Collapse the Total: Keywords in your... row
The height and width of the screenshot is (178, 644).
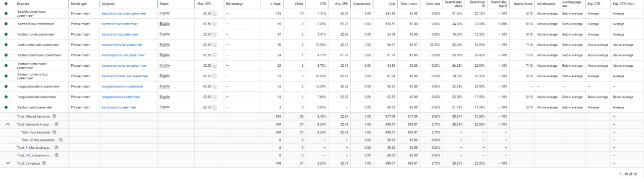click(x=7, y=124)
